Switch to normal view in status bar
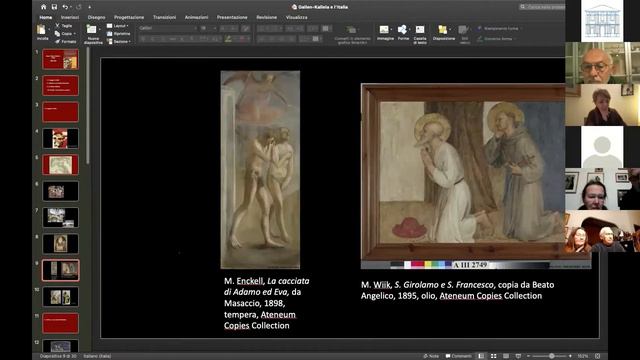The height and width of the screenshot is (360, 640). click(x=481, y=356)
